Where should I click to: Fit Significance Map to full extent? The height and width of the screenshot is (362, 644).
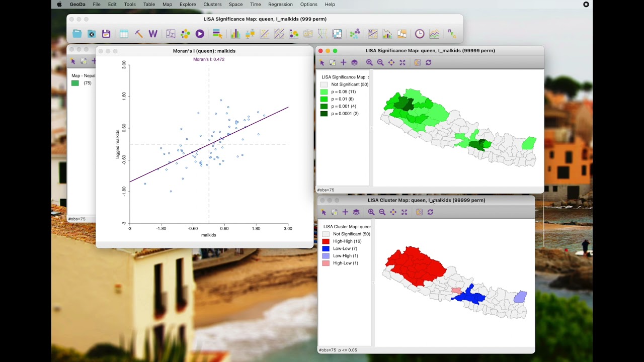[x=403, y=62]
